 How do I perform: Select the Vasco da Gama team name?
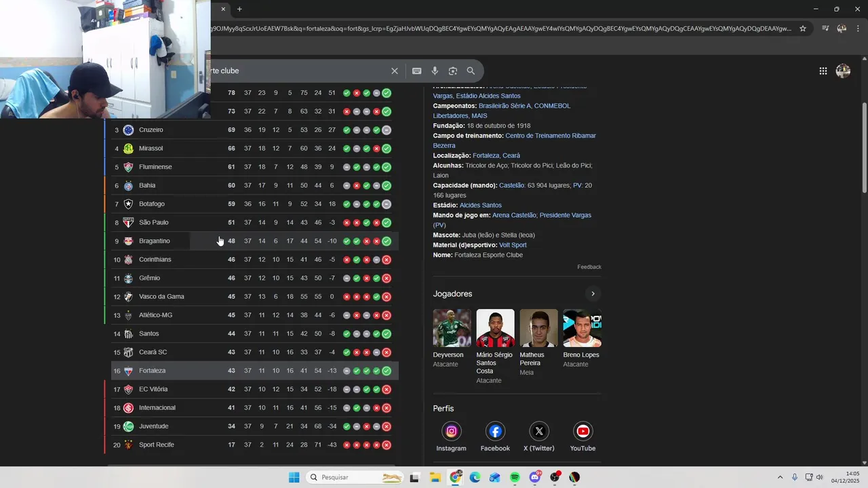coord(161,296)
